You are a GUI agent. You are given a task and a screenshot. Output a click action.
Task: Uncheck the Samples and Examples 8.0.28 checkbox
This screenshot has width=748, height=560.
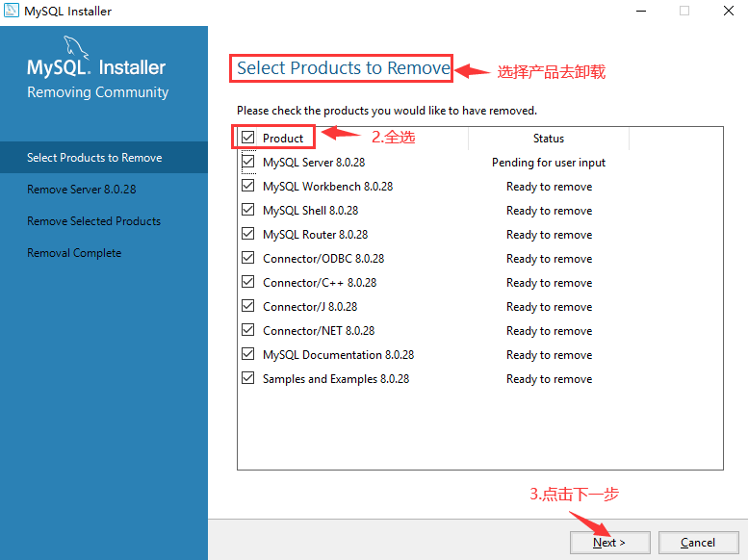247,378
